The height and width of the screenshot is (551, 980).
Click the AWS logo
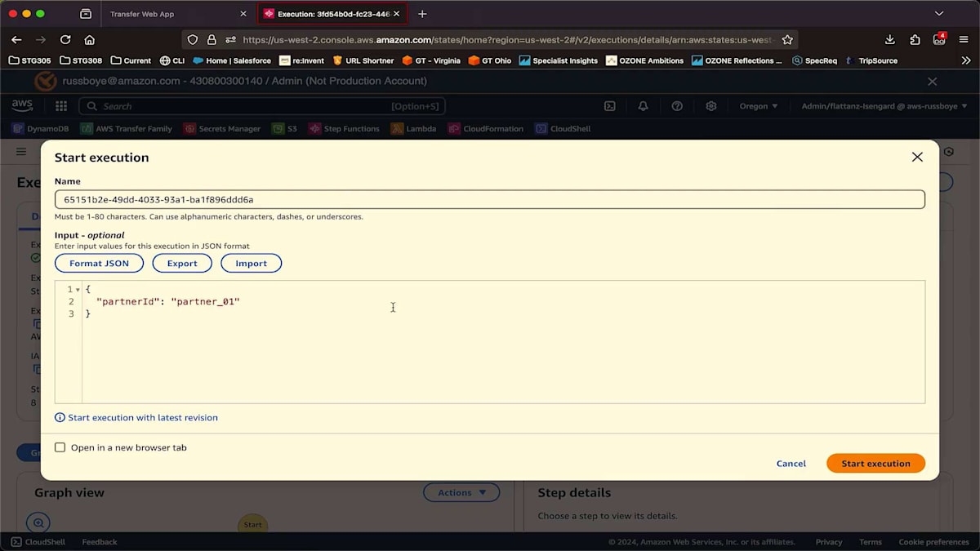[x=22, y=106]
